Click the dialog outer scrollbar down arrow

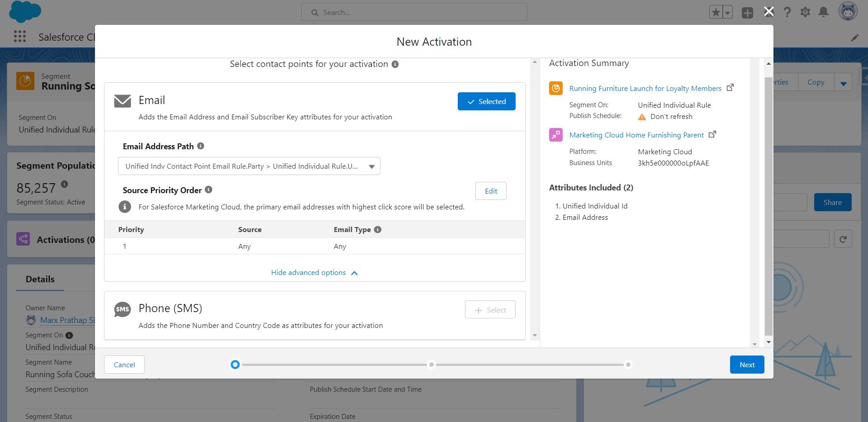pyautogui.click(x=768, y=342)
